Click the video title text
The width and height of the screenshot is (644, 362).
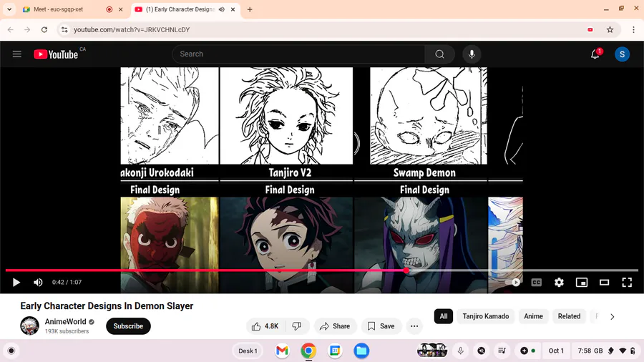[107, 306]
